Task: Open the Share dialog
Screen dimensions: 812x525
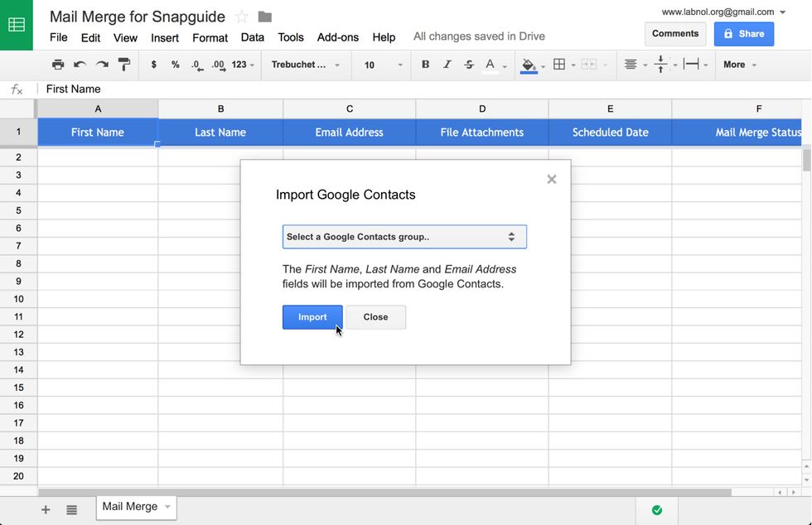Action: click(x=743, y=34)
